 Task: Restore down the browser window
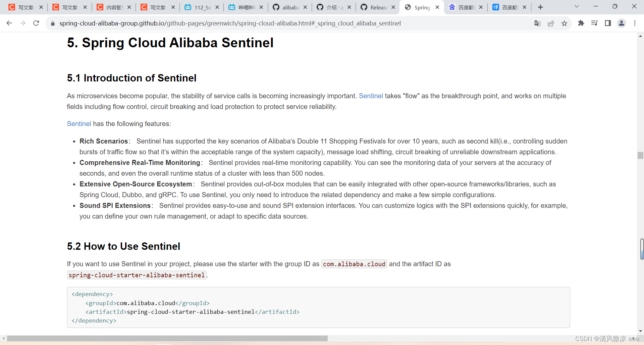(x=615, y=6)
